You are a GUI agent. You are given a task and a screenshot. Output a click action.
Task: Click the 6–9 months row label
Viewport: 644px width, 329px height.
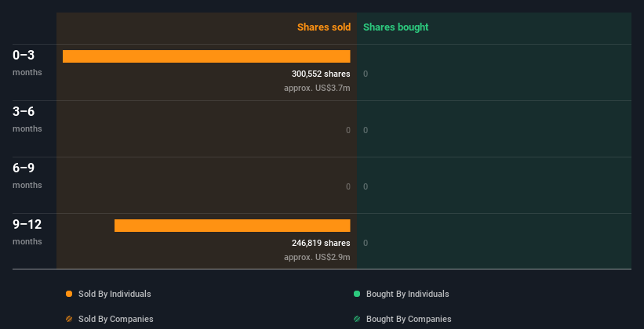27,175
